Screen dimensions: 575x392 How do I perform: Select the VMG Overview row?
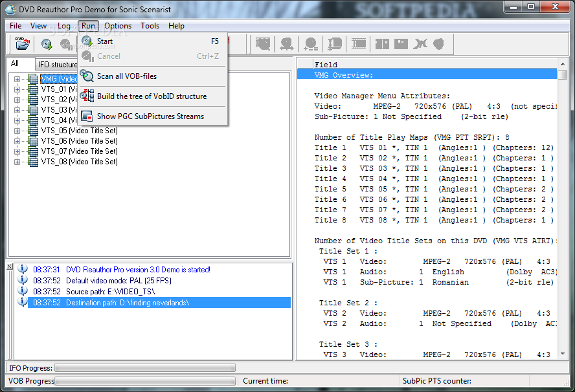pos(427,75)
